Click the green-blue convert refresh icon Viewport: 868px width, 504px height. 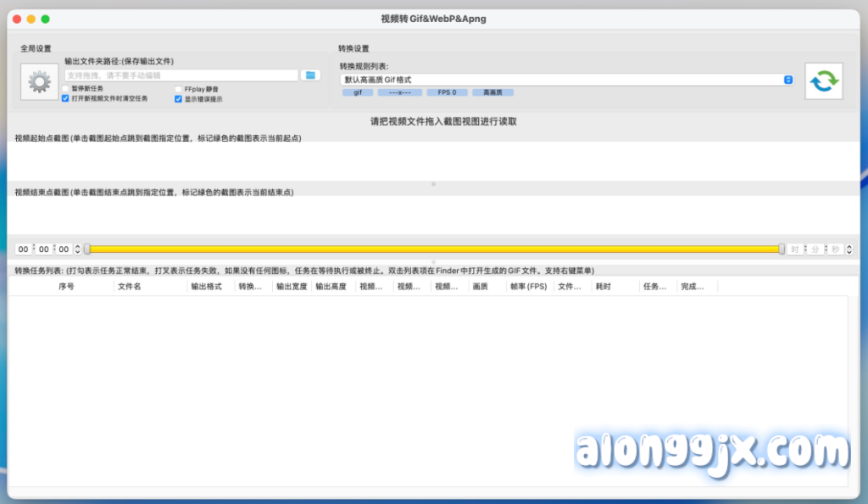tap(823, 81)
